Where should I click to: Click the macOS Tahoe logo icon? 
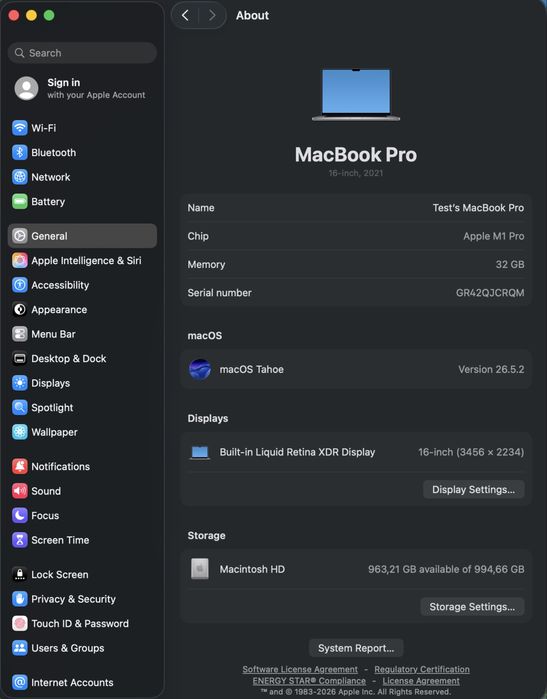pyautogui.click(x=200, y=369)
